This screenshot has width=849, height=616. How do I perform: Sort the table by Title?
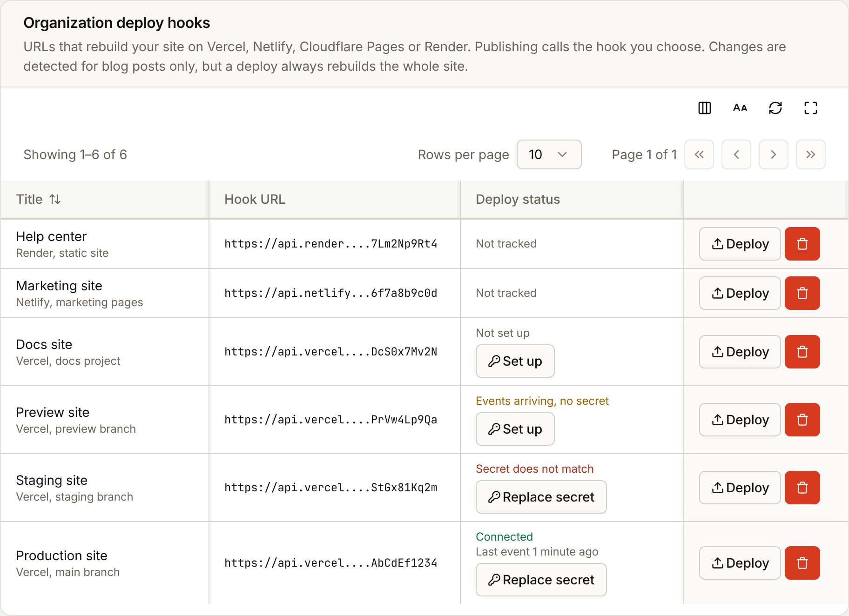coord(39,199)
